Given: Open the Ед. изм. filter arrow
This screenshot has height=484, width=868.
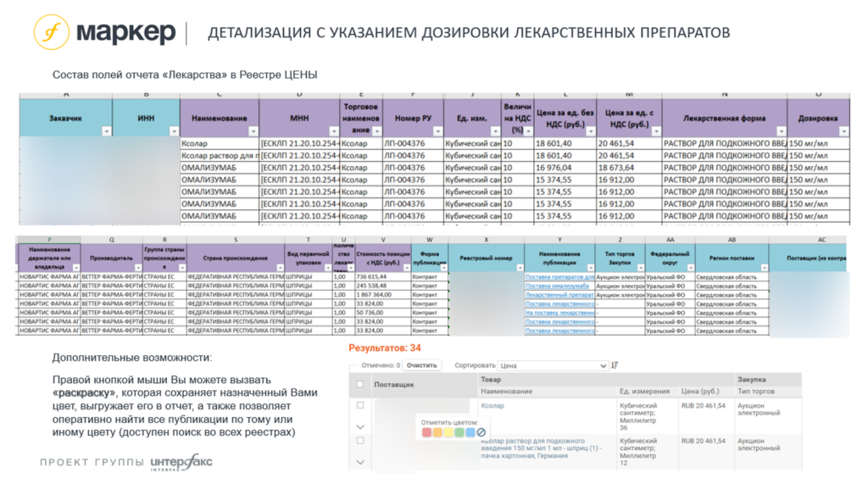Looking at the screenshot, I should [x=495, y=131].
